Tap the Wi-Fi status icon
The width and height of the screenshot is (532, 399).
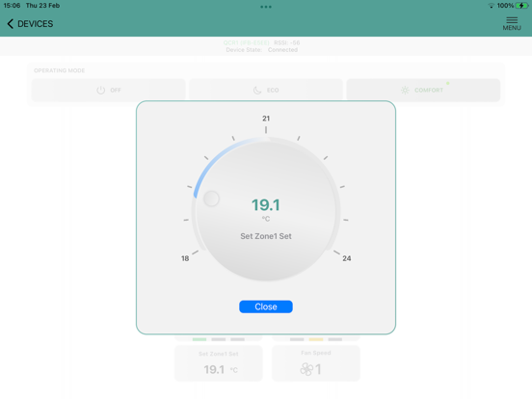click(491, 6)
